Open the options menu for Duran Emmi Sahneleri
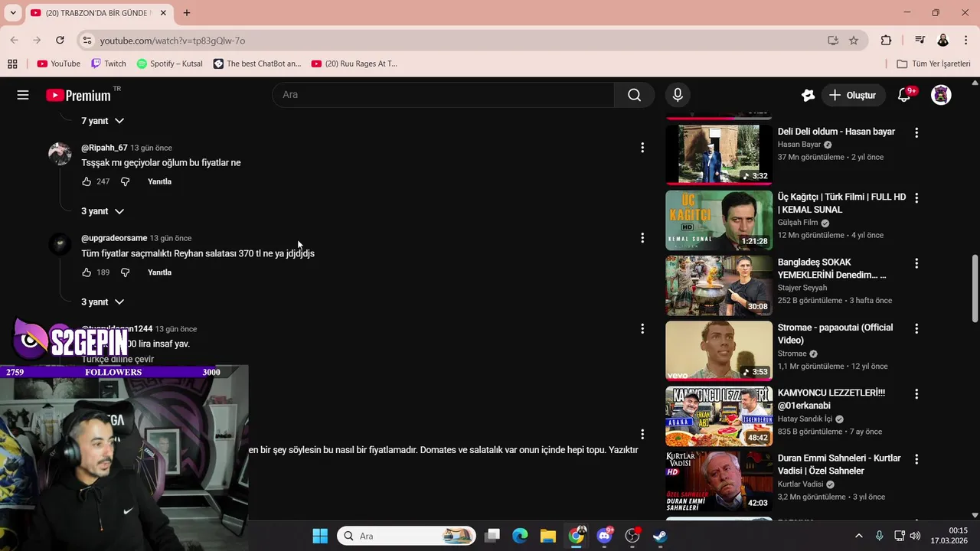Viewport: 980px width, 551px height. (x=916, y=459)
